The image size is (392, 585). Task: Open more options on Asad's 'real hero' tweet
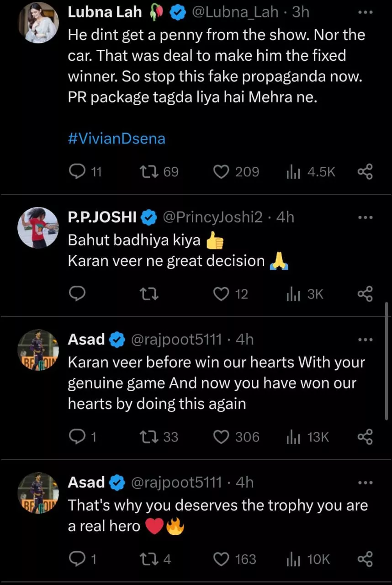[365, 483]
